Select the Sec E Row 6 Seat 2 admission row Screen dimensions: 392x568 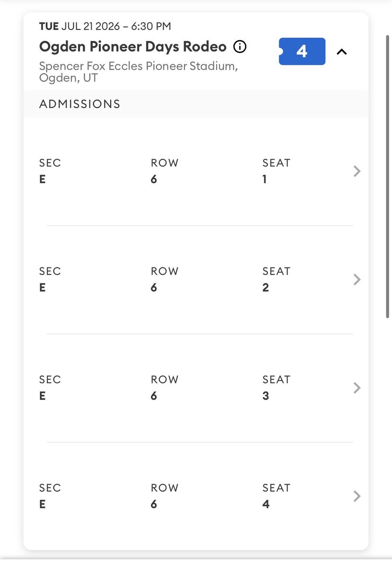click(196, 280)
